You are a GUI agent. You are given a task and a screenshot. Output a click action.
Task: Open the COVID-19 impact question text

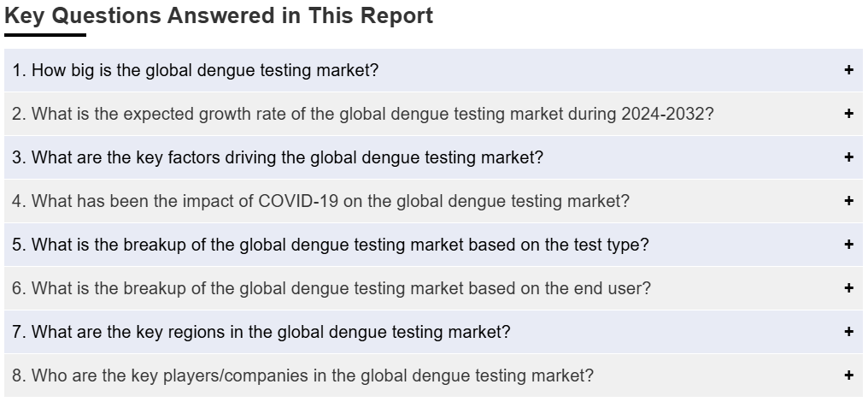click(x=321, y=201)
